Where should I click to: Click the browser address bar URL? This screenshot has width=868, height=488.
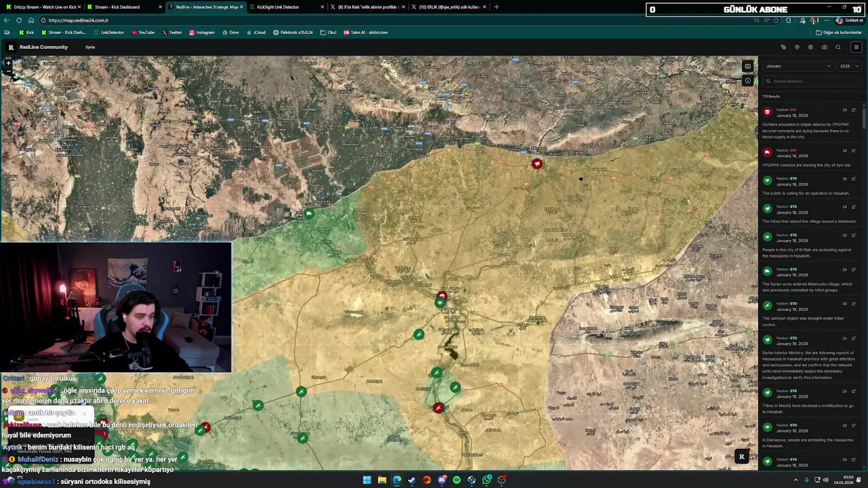(79, 20)
